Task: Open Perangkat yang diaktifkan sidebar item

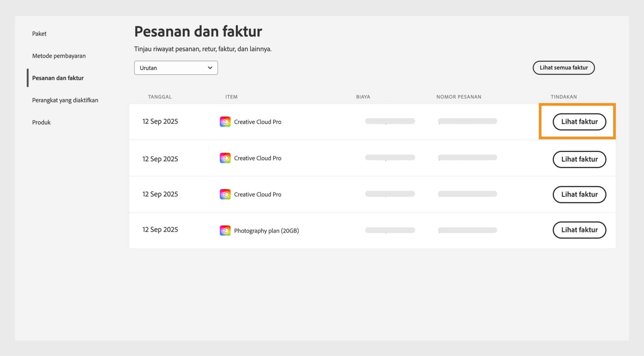Action: coord(65,100)
